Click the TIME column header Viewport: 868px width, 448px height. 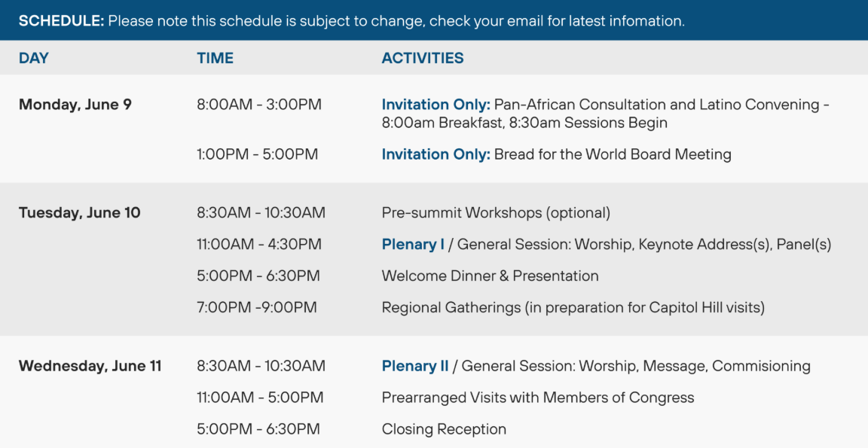(x=215, y=58)
